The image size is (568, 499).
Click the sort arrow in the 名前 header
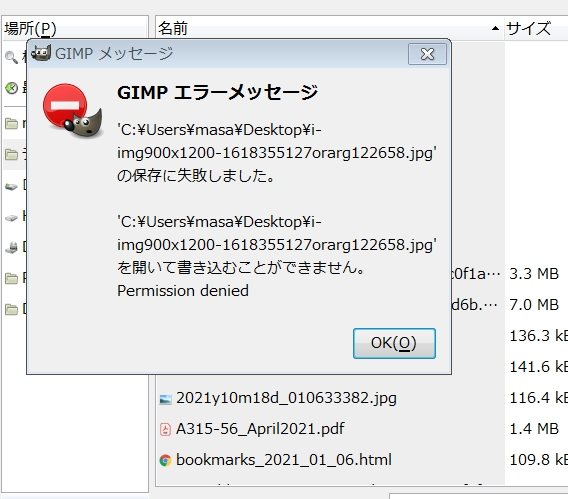(x=495, y=28)
